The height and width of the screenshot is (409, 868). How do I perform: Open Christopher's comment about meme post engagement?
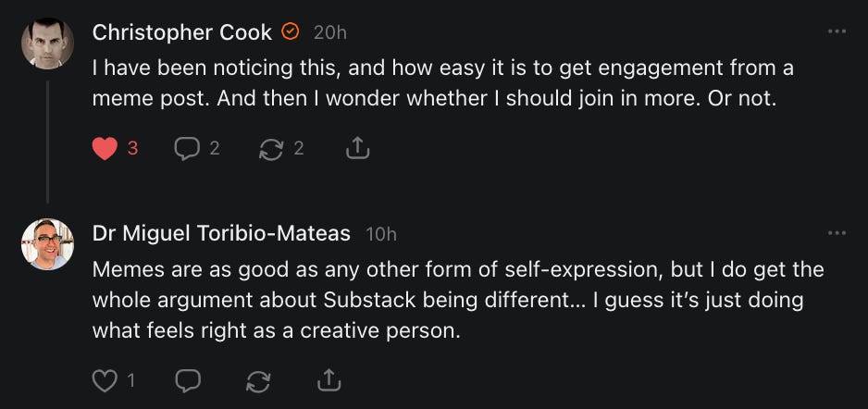coord(442,82)
